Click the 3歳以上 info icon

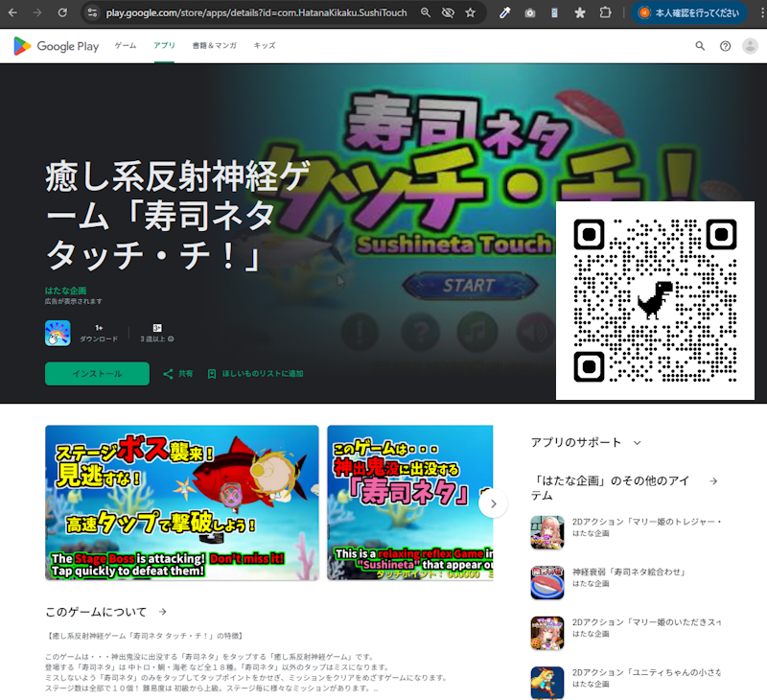171,339
